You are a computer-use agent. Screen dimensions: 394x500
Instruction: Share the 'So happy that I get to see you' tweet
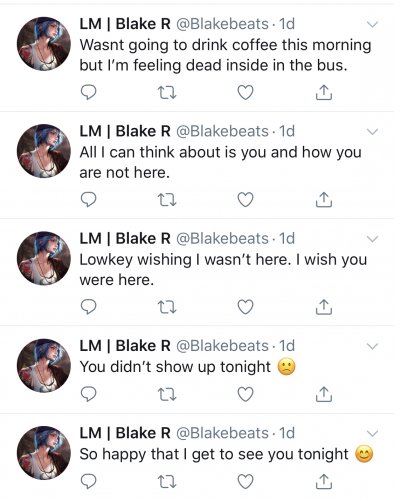323,481
